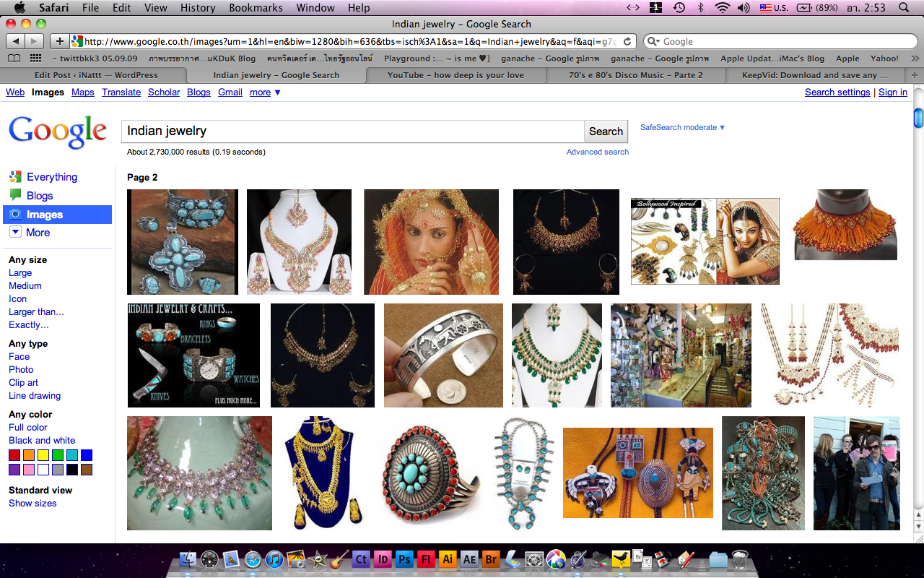Select Black and white color filter
This screenshot has height=578, width=924.
42,441
